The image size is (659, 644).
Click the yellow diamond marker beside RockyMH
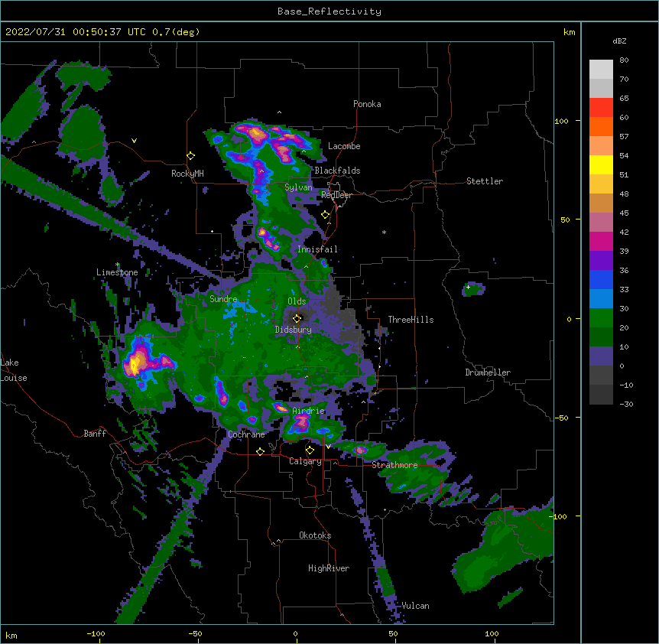pos(190,156)
